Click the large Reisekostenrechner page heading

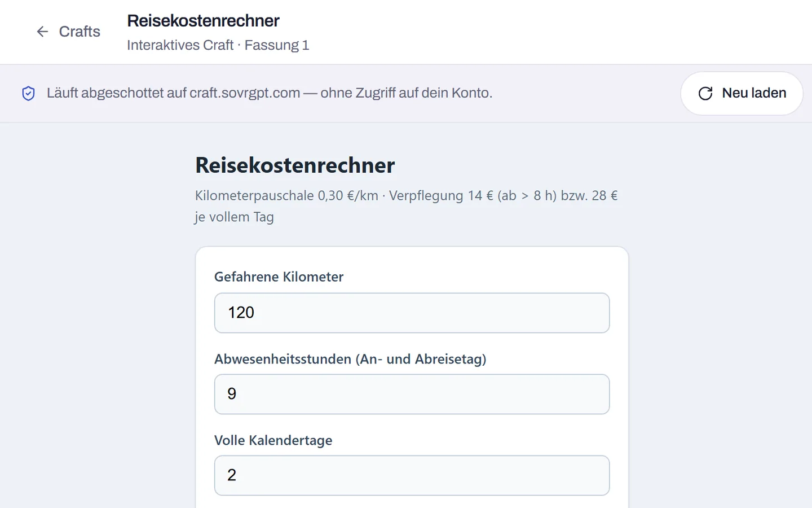tap(295, 165)
